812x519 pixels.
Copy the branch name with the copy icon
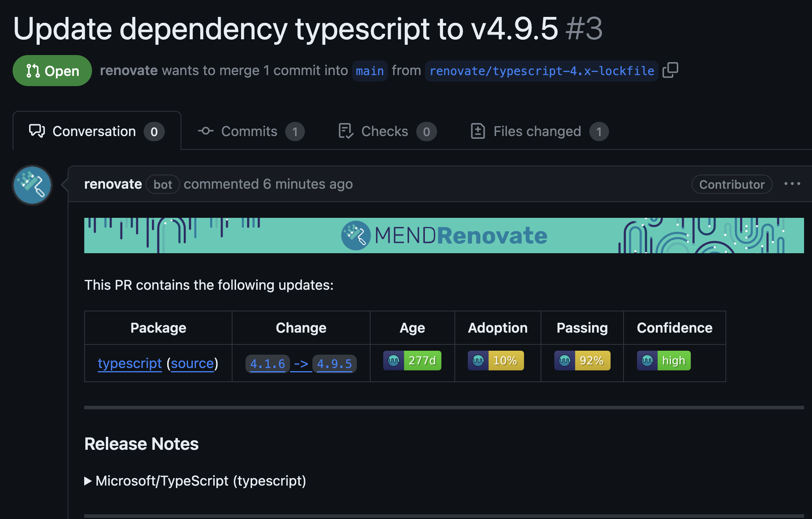tap(670, 70)
